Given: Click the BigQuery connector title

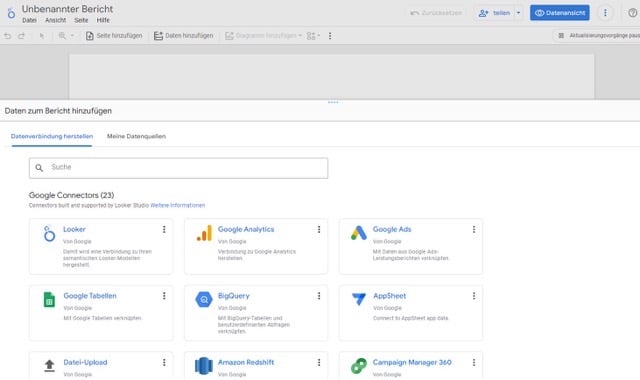Looking at the screenshot, I should pyautogui.click(x=233, y=296).
